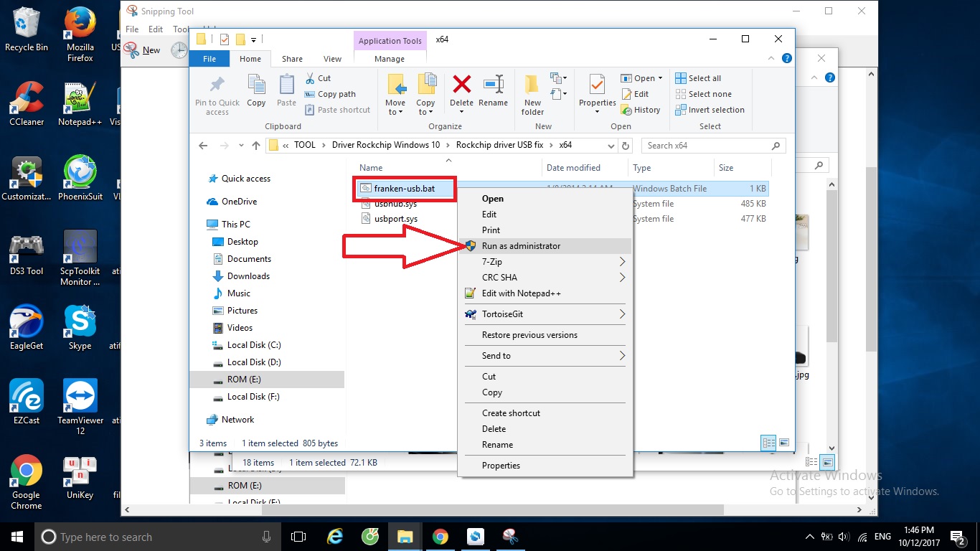
Task: Select Edit with Notepad++ in context menu
Action: (521, 293)
